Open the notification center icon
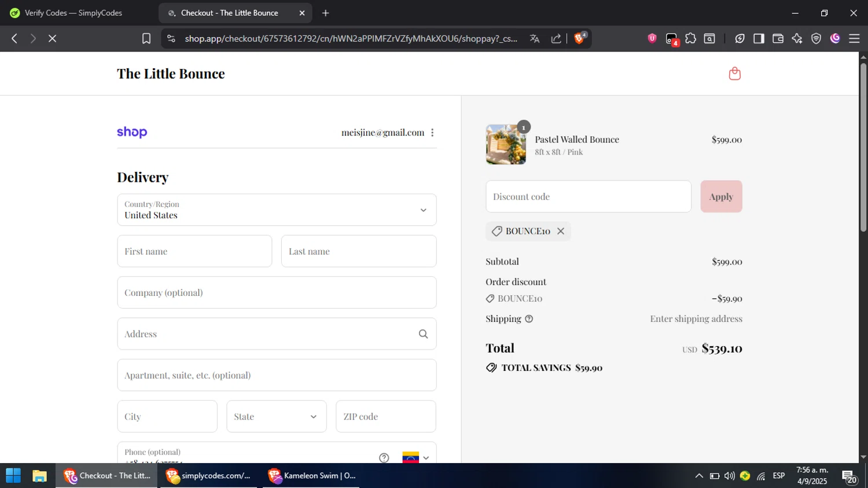Image resolution: width=868 pixels, height=488 pixels. coord(849,477)
